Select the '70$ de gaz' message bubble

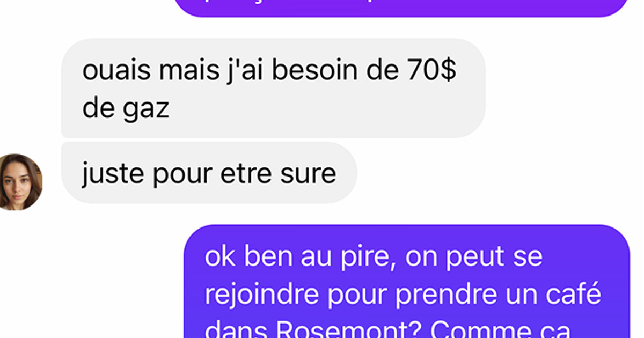coord(273,88)
